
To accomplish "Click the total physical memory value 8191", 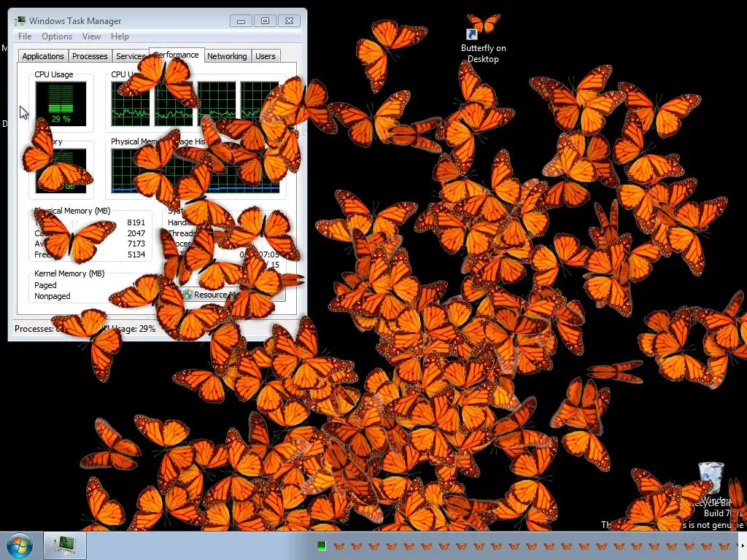I will (x=136, y=222).
